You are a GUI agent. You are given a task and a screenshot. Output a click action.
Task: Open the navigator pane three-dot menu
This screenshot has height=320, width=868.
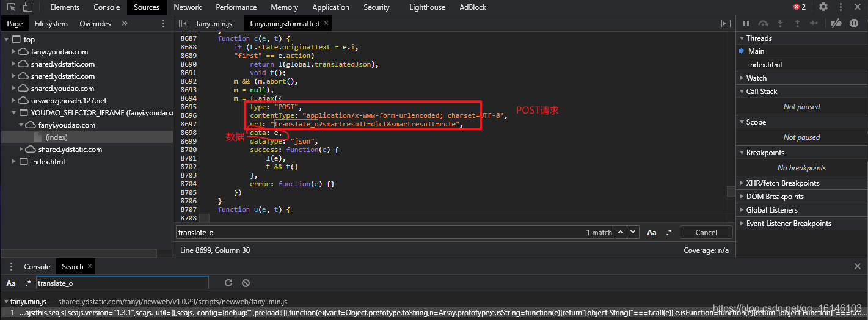[x=163, y=23]
